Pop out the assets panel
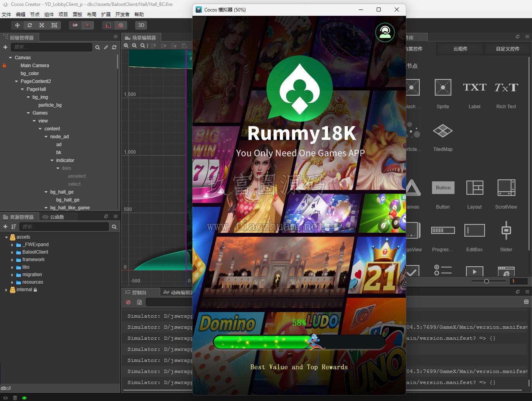 (x=106, y=217)
